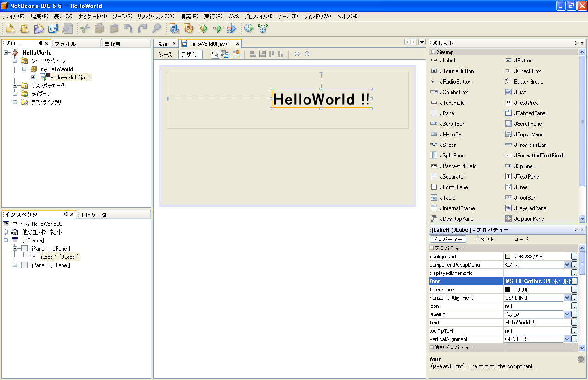The width and height of the screenshot is (588, 380).
Task: Select JRadioButton in the Swing palette
Action: (x=455, y=82)
